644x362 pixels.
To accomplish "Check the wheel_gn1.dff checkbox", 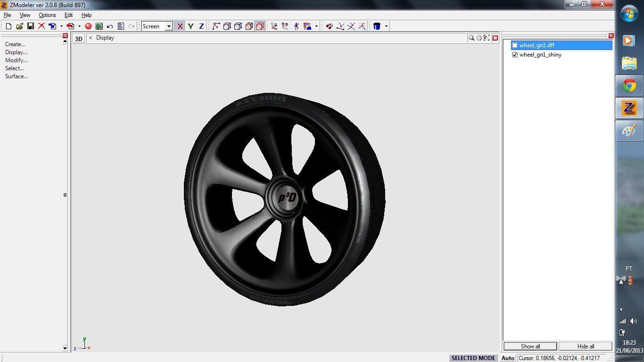I will pos(515,45).
